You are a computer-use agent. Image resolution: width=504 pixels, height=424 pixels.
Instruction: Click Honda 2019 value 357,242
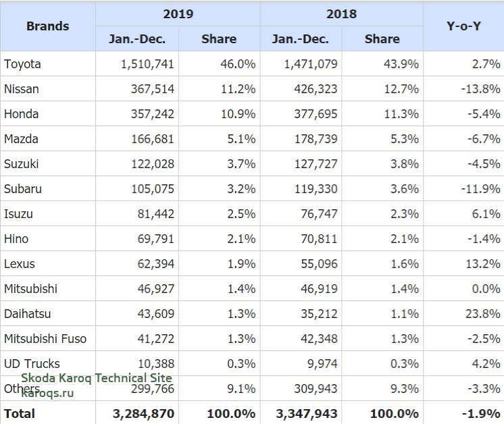153,114
